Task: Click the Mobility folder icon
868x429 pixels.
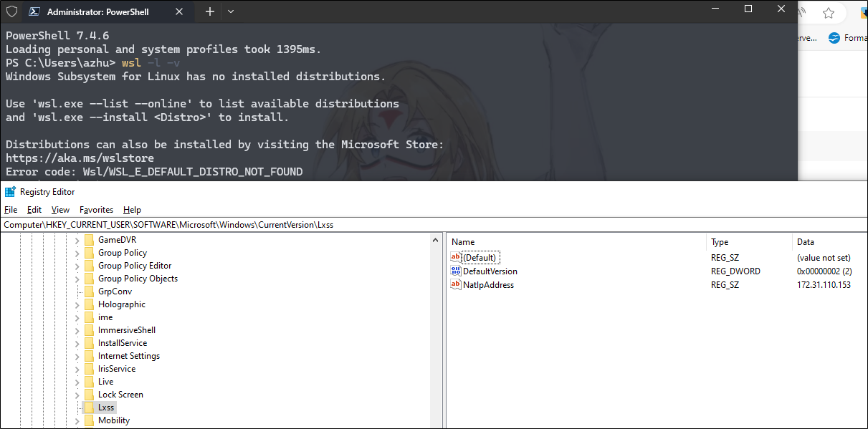Action: pyautogui.click(x=89, y=420)
